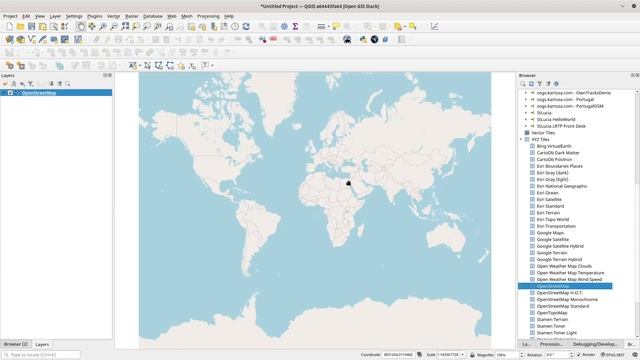Image resolution: width=640 pixels, height=360 pixels.
Task: Expand ospp.kartoza.com PortugalOSM connection node
Action: coord(526,106)
